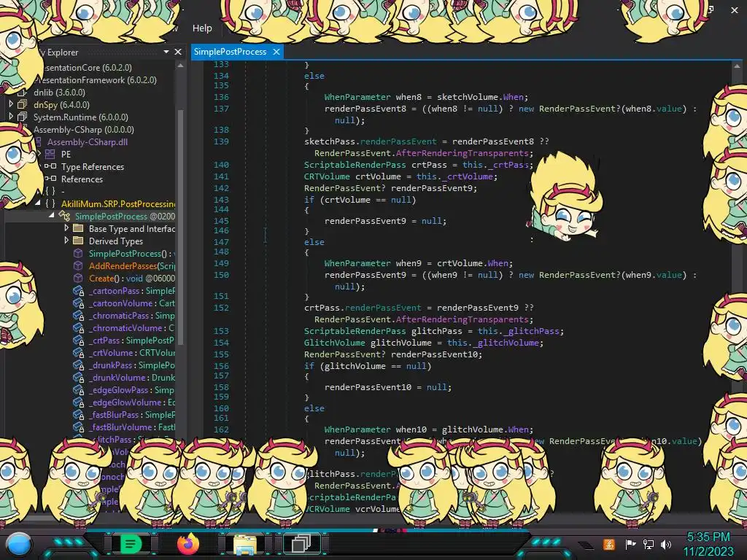747x560 pixels.
Task: Click the Assembly Explorer scroll-up arrow
Action: [181, 66]
